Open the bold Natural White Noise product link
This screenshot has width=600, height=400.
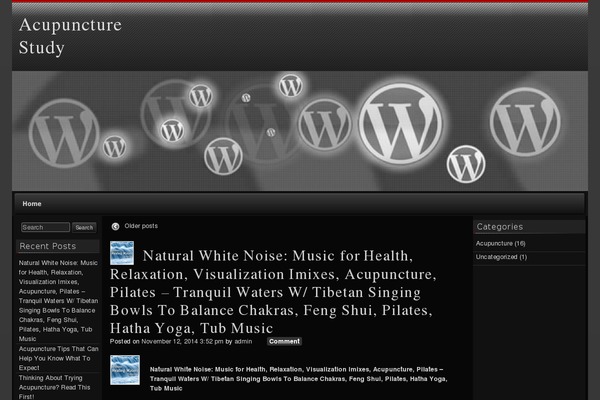click(298, 379)
